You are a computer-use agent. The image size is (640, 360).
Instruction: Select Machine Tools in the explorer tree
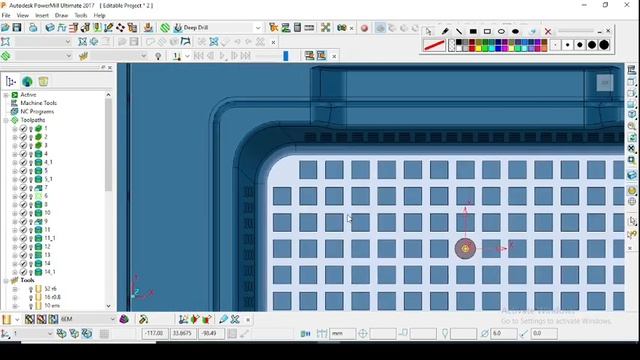[38, 103]
